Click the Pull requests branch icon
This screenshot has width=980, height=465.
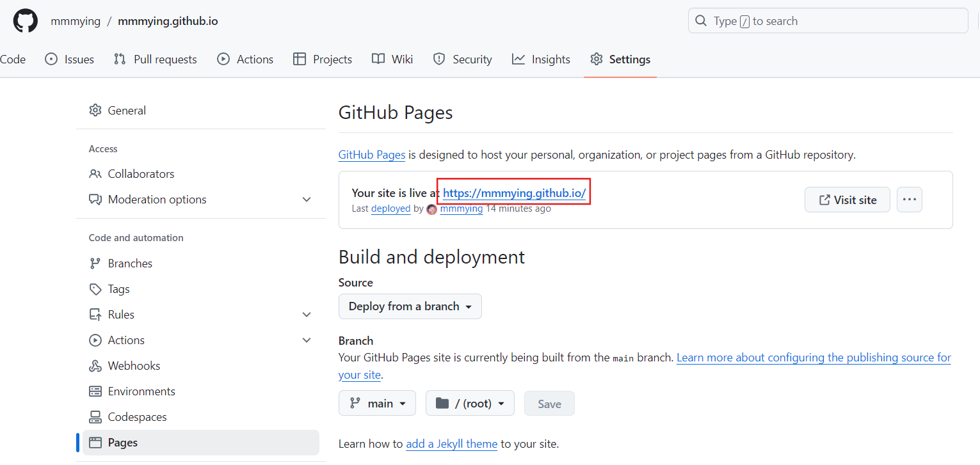coord(120,59)
